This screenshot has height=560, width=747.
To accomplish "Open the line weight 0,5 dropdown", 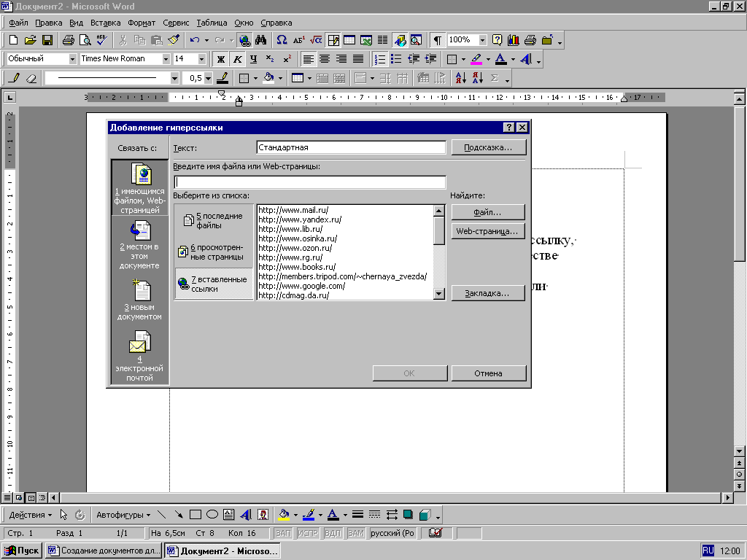I will click(208, 78).
